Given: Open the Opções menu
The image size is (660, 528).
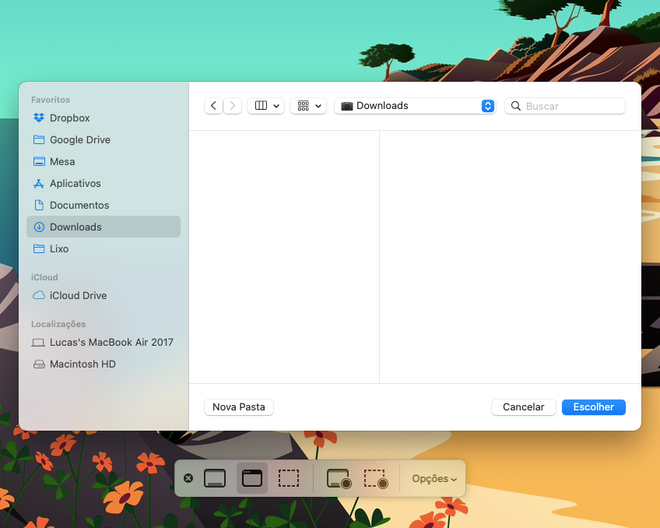Looking at the screenshot, I should [434, 479].
